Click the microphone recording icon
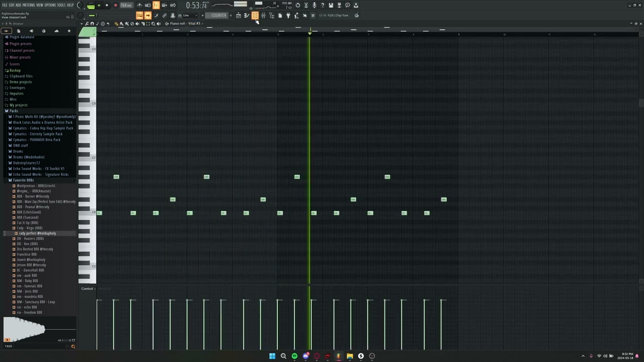644x362 pixels. (314, 5)
